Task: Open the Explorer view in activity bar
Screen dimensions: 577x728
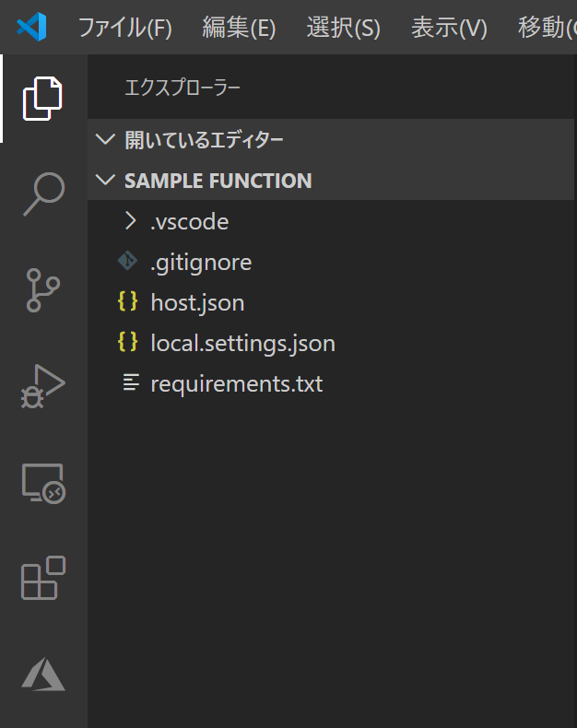Action: pos(42,98)
